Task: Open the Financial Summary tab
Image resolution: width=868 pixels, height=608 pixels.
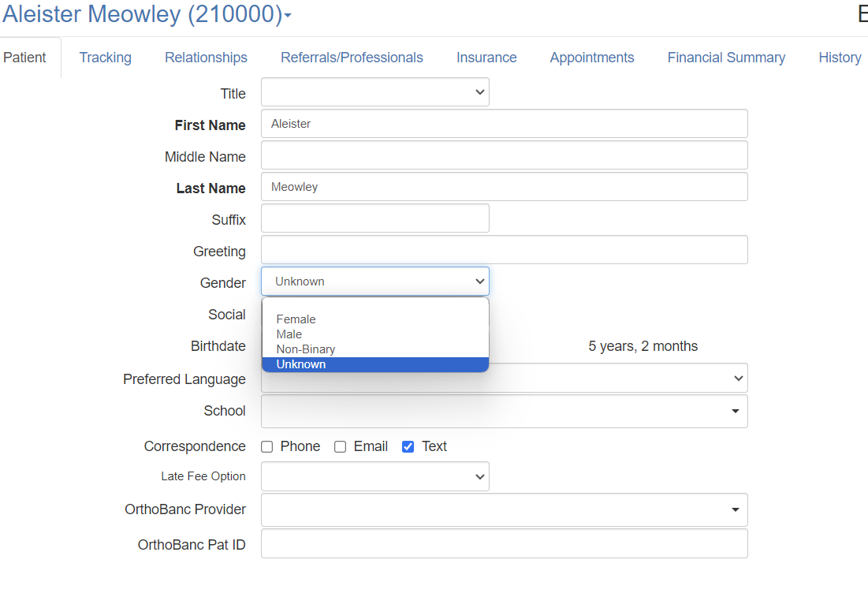Action: [726, 58]
